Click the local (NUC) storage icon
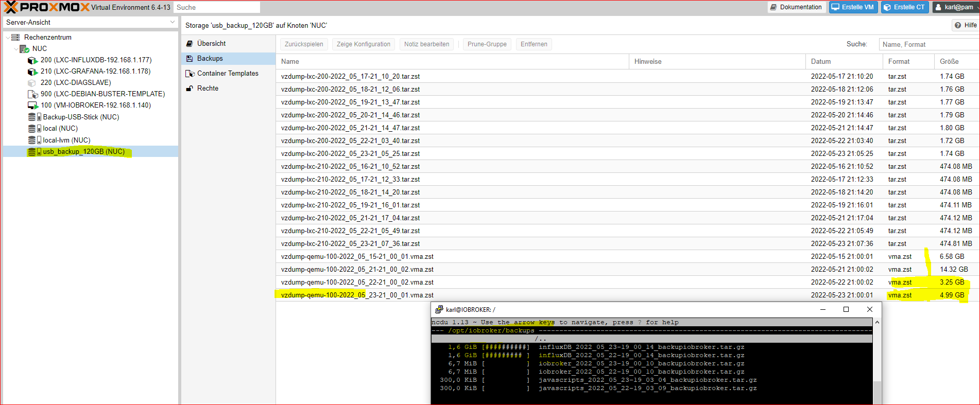Screen dimensions: 980x405 [x=35, y=129]
